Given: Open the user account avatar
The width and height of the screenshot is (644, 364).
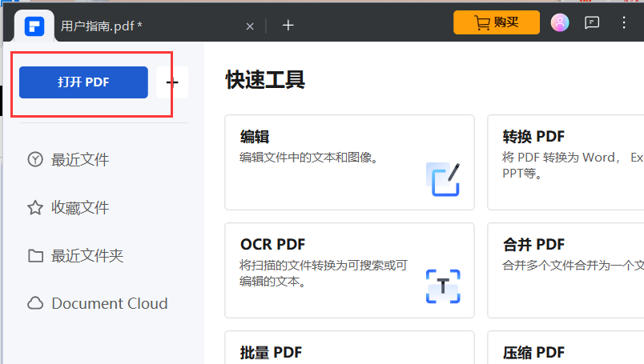Looking at the screenshot, I should click(559, 22).
